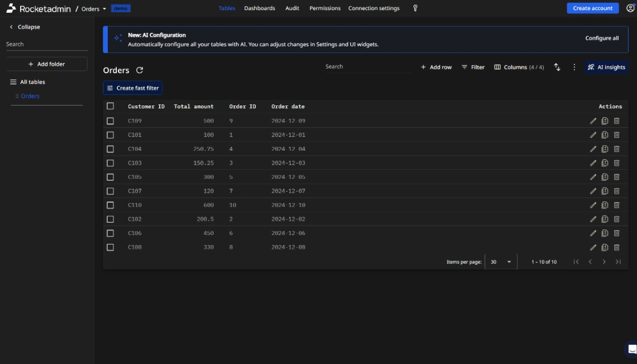Open AI insights panel
This screenshot has width=637, height=364.
606,67
